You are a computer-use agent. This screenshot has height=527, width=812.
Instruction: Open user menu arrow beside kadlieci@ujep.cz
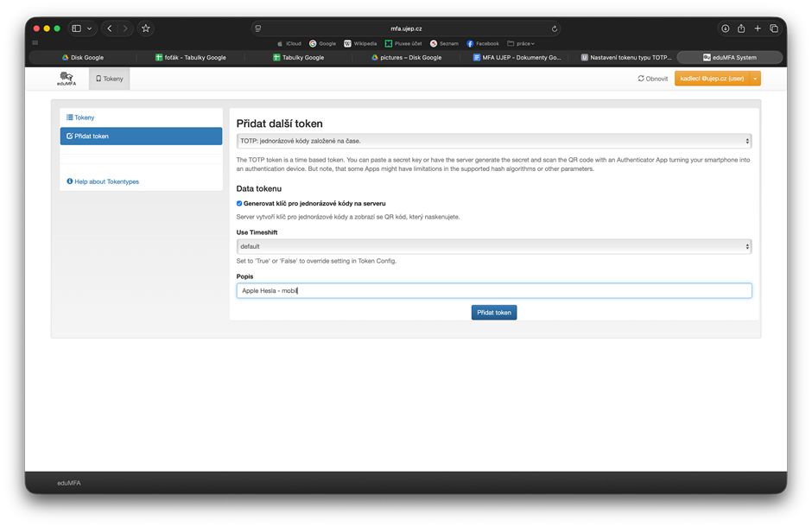click(x=755, y=79)
